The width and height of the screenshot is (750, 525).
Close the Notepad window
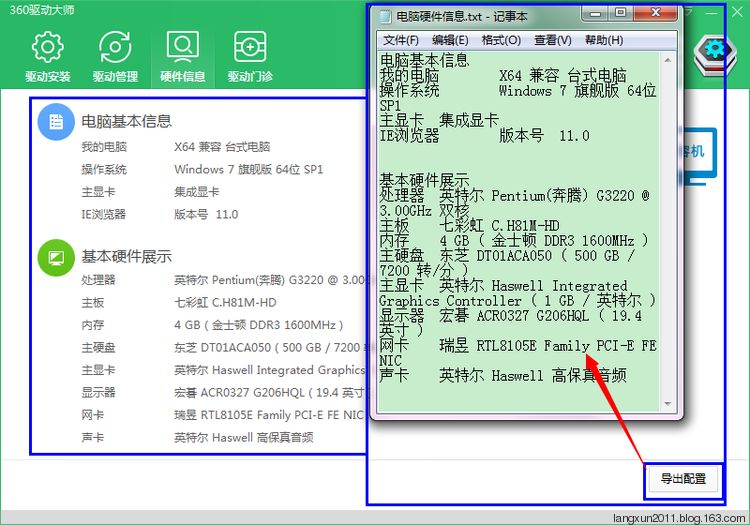[x=655, y=13]
